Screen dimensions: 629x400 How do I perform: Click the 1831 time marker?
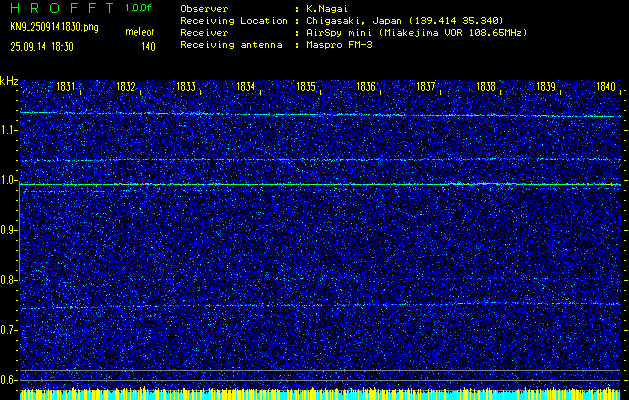click(x=66, y=86)
